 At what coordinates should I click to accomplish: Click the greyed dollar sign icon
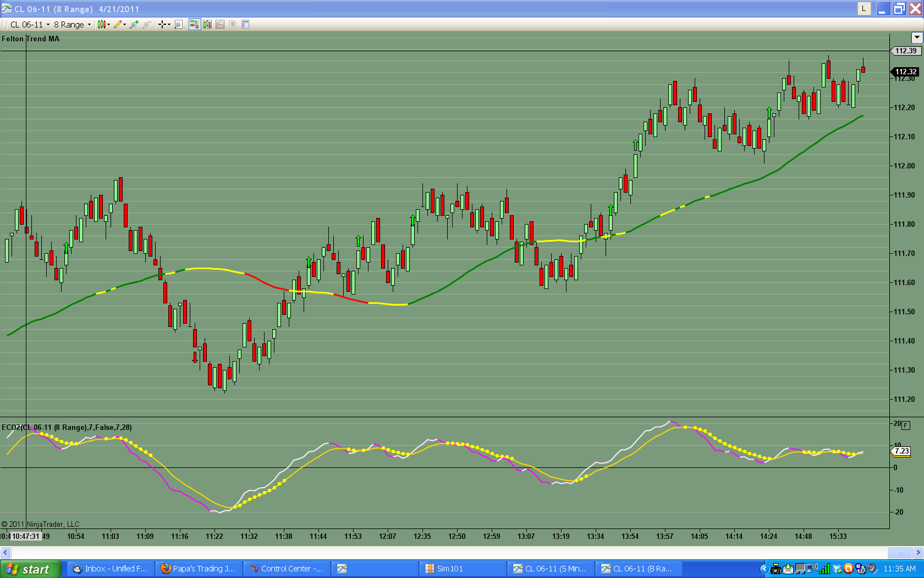click(233, 24)
